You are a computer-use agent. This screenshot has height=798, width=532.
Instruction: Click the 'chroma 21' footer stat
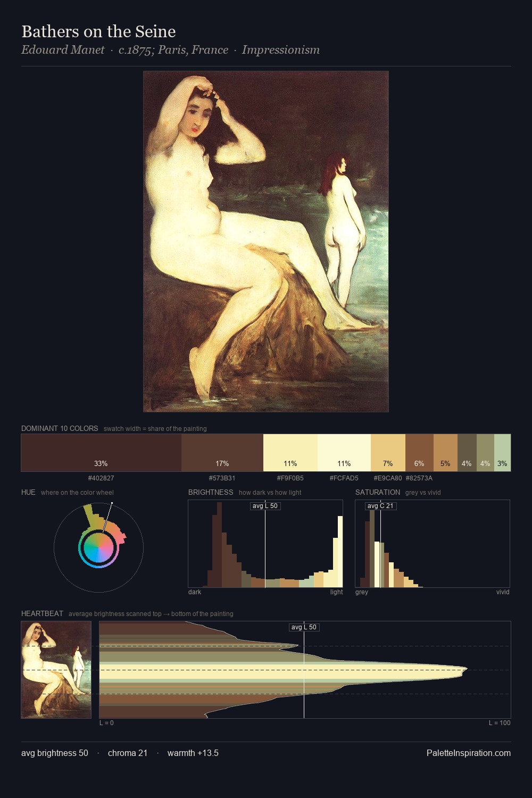click(128, 753)
